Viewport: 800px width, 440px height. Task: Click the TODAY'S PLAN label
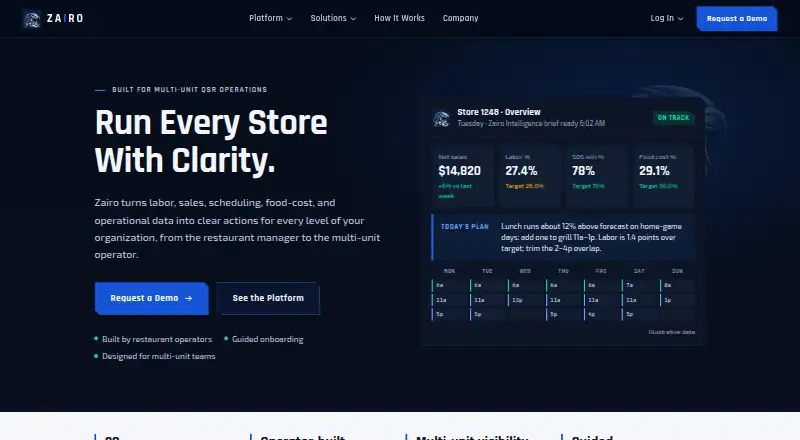(x=465, y=227)
